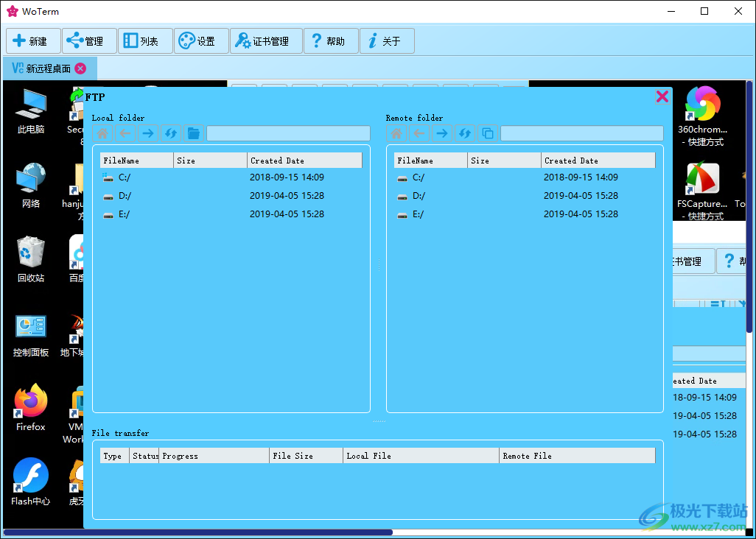Close the 新远程桌面 tab
The height and width of the screenshot is (539, 756).
coord(80,68)
